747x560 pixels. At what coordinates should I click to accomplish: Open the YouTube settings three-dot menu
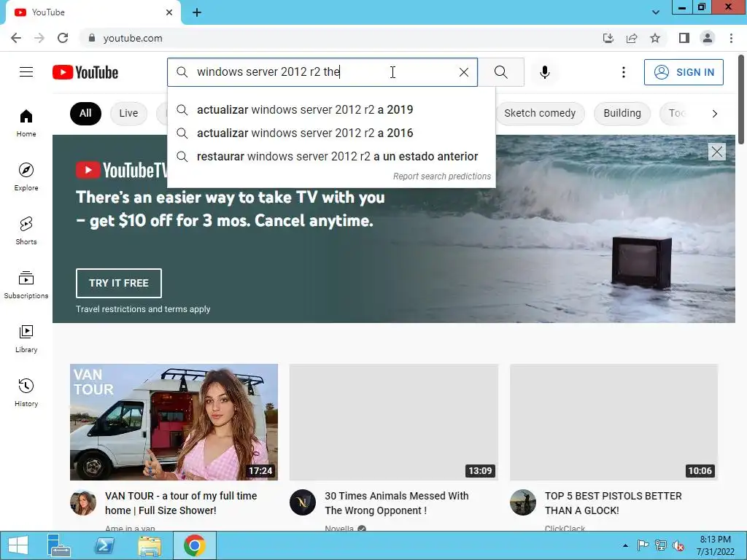click(623, 72)
